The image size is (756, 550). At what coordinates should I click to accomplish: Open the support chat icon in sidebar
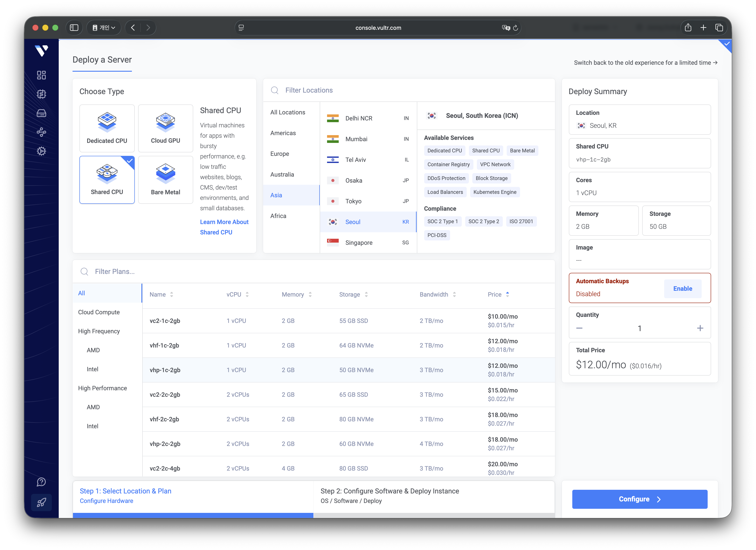pyautogui.click(x=41, y=482)
